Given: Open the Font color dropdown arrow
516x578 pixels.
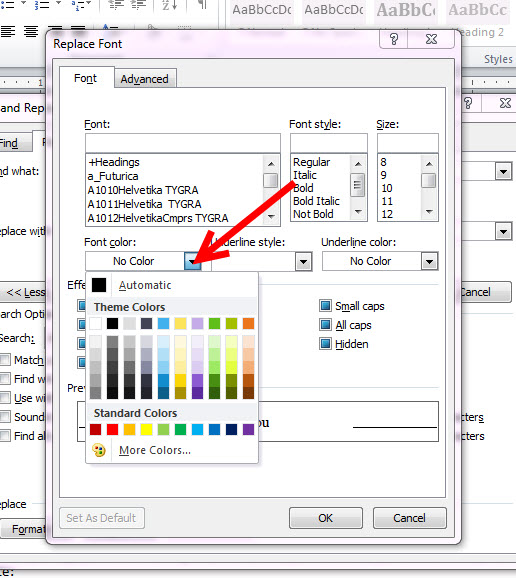Looking at the screenshot, I should 192,261.
